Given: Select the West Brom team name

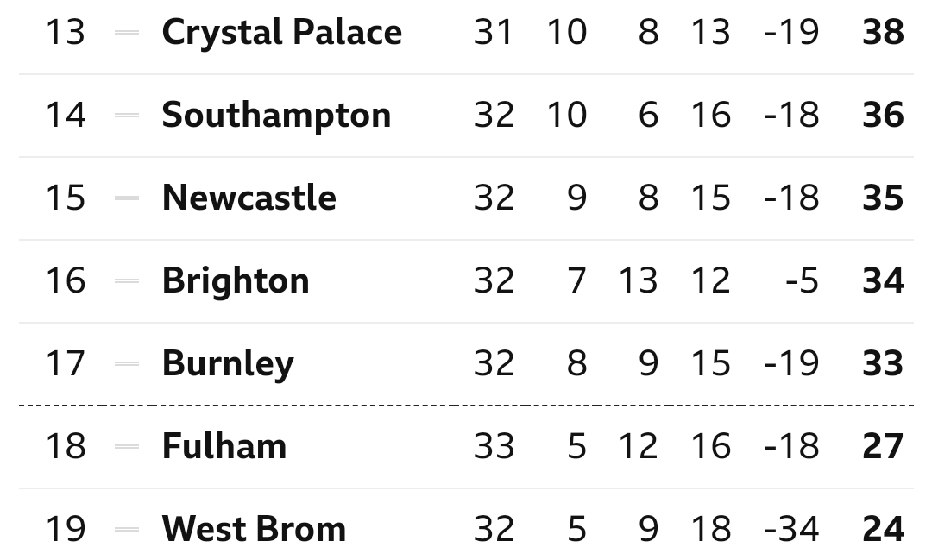Looking at the screenshot, I should pyautogui.click(x=254, y=530).
